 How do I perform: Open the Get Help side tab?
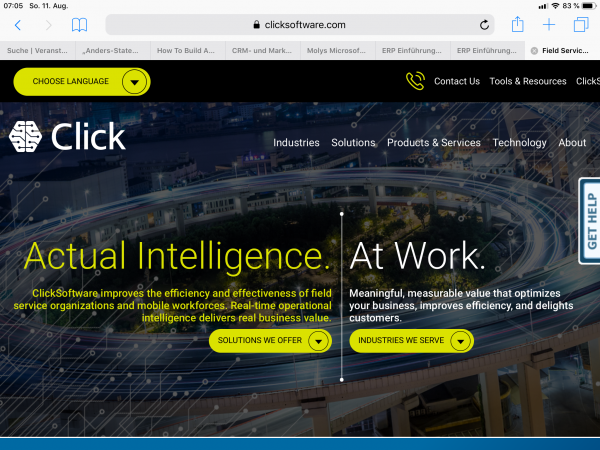590,221
